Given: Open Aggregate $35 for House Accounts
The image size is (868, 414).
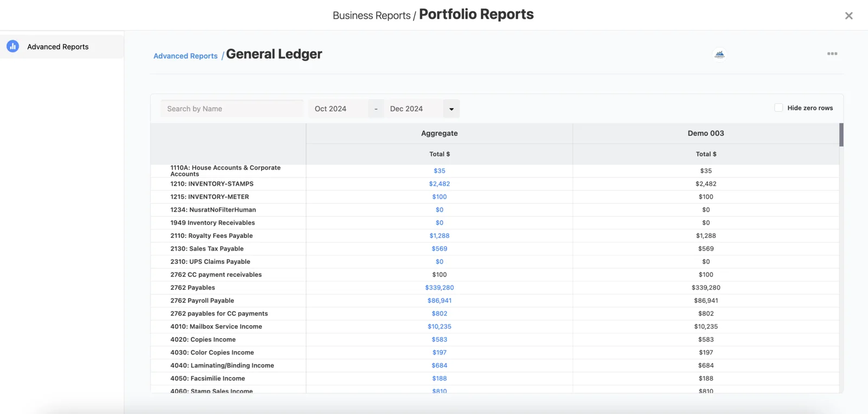Looking at the screenshot, I should pyautogui.click(x=439, y=171).
